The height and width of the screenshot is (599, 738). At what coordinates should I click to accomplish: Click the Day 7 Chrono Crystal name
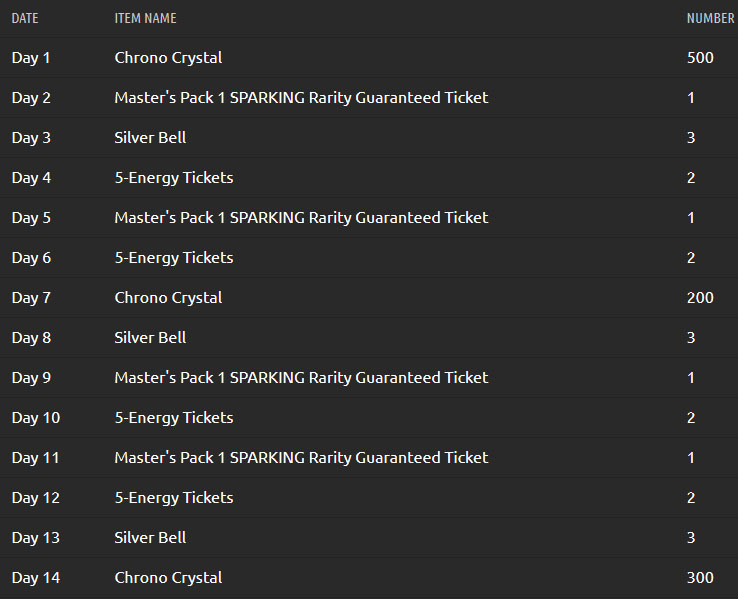(x=168, y=298)
